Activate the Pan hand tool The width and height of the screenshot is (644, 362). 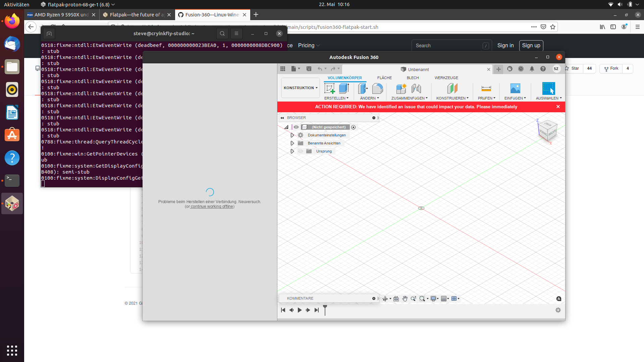pos(405,299)
